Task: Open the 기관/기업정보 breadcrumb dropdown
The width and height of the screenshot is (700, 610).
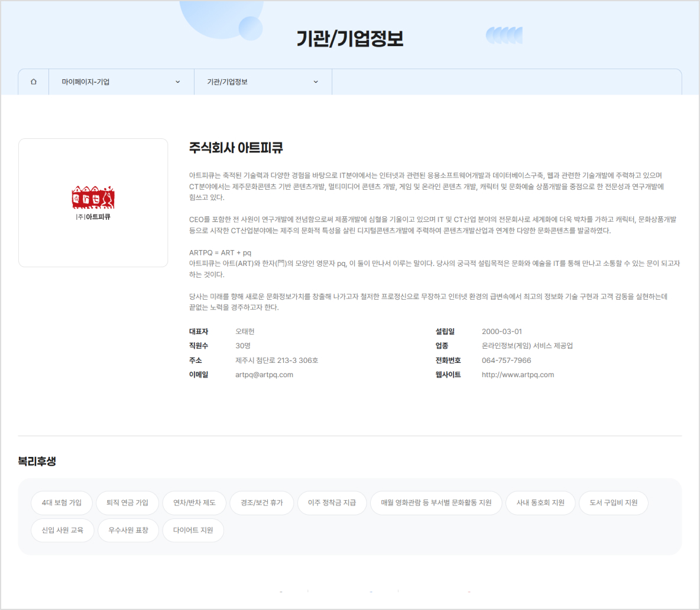Action: coord(263,82)
